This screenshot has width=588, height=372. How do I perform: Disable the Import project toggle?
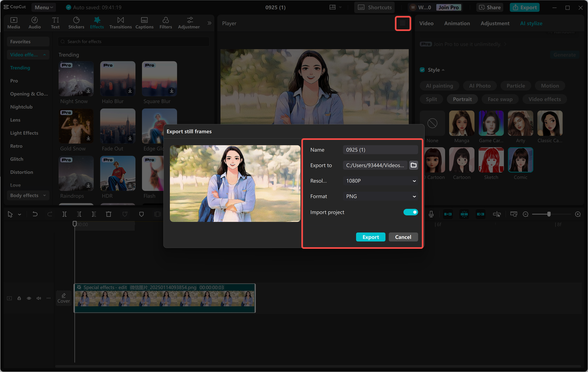click(x=410, y=212)
